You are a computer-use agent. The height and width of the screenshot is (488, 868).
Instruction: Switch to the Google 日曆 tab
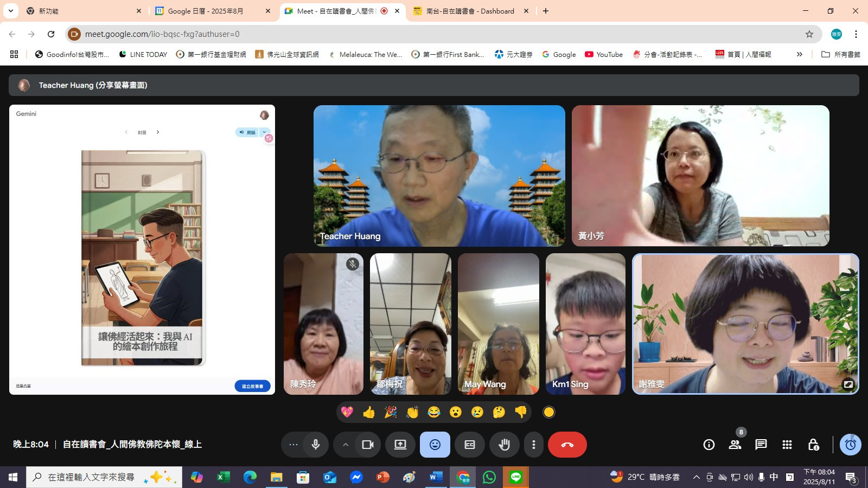click(206, 11)
